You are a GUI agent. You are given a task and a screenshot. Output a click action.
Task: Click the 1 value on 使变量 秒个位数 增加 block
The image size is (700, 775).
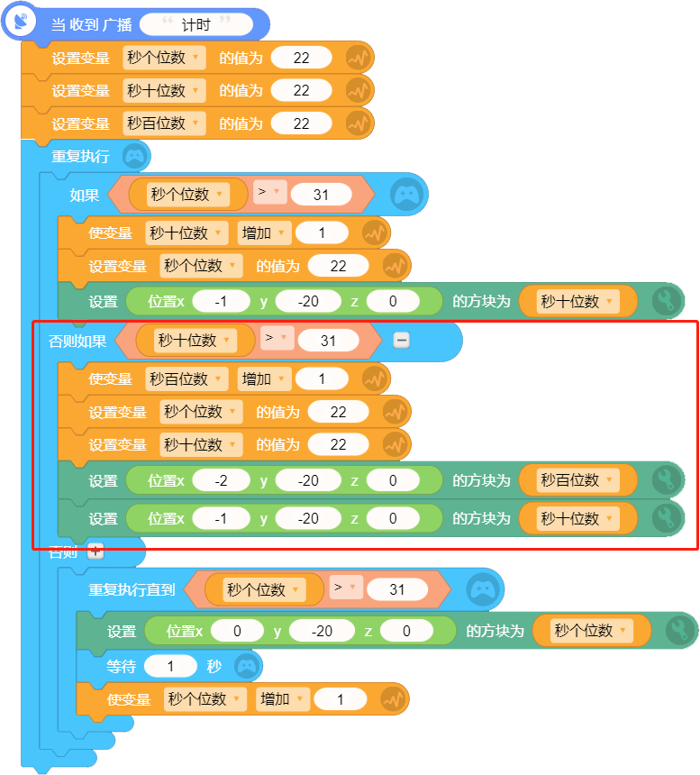tap(341, 699)
